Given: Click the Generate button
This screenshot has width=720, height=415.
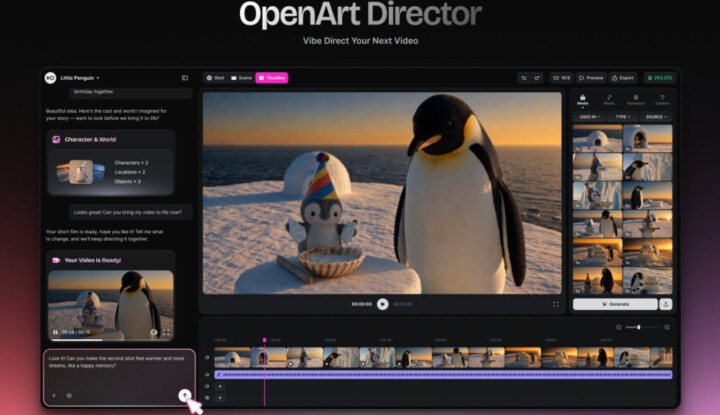Looking at the screenshot, I should (x=615, y=304).
